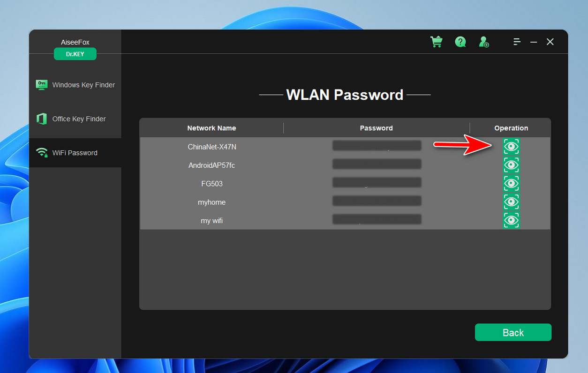Screen dimensions: 588x373
Task: Open the hamburger menu icon
Action: (x=517, y=42)
